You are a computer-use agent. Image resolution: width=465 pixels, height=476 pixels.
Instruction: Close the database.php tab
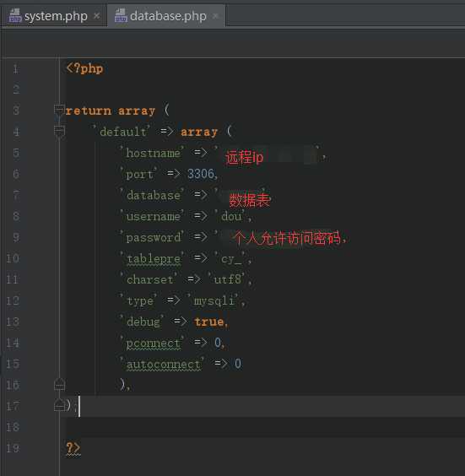coord(215,15)
